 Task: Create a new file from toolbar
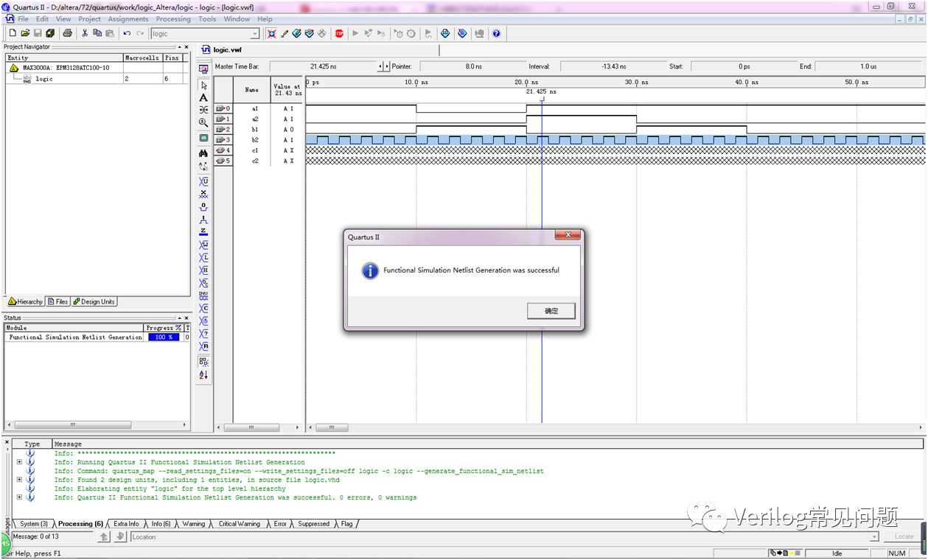point(13,33)
